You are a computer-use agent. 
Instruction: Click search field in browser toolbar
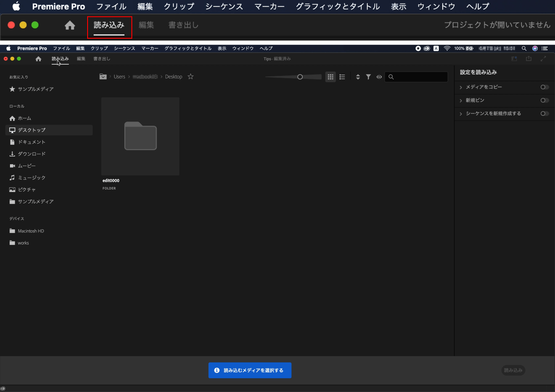[x=416, y=77]
